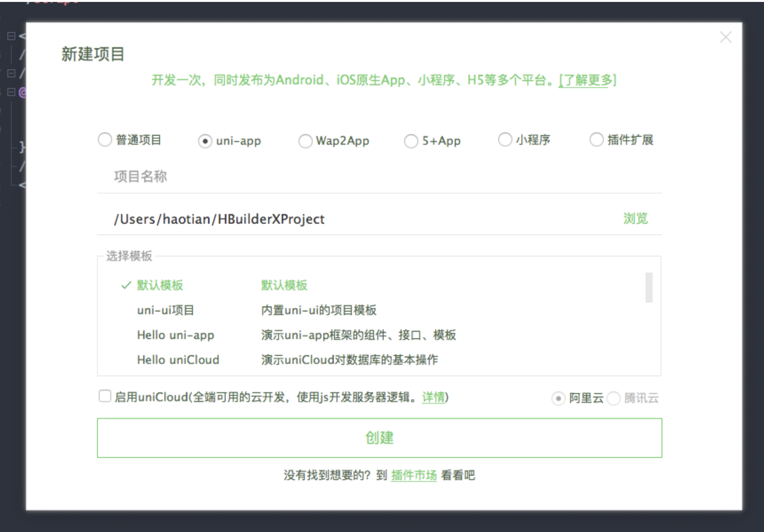Select the 阿里云 radio button
764x532 pixels.
coord(558,399)
